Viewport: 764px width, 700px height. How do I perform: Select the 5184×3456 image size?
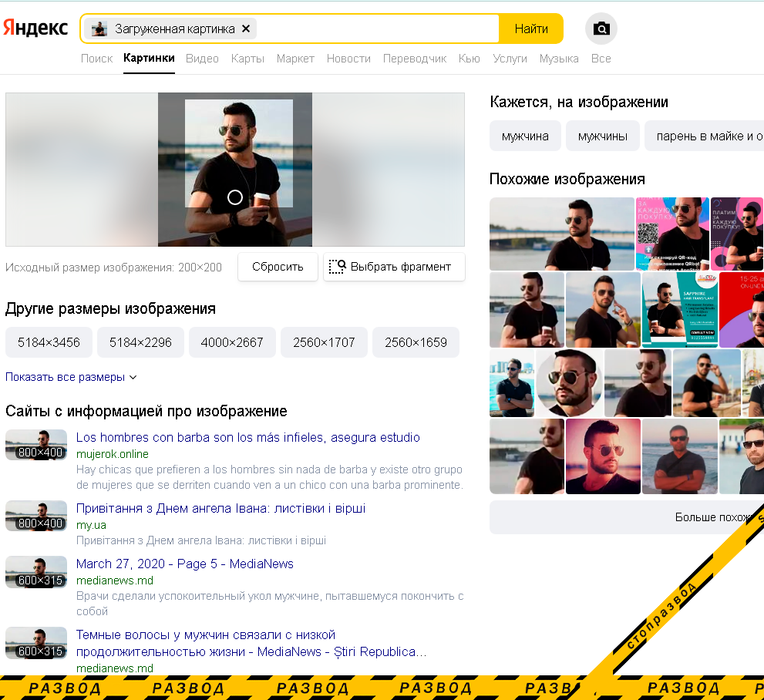49,342
